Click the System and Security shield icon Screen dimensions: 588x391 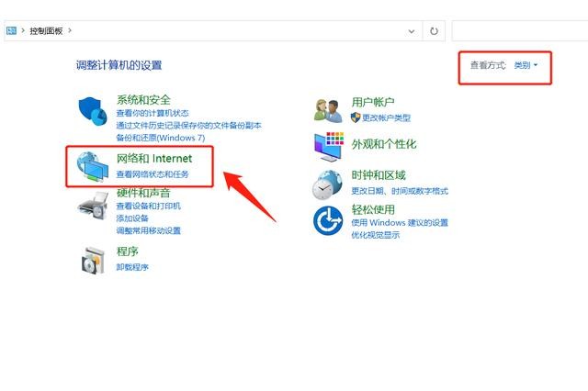pyautogui.click(x=93, y=111)
